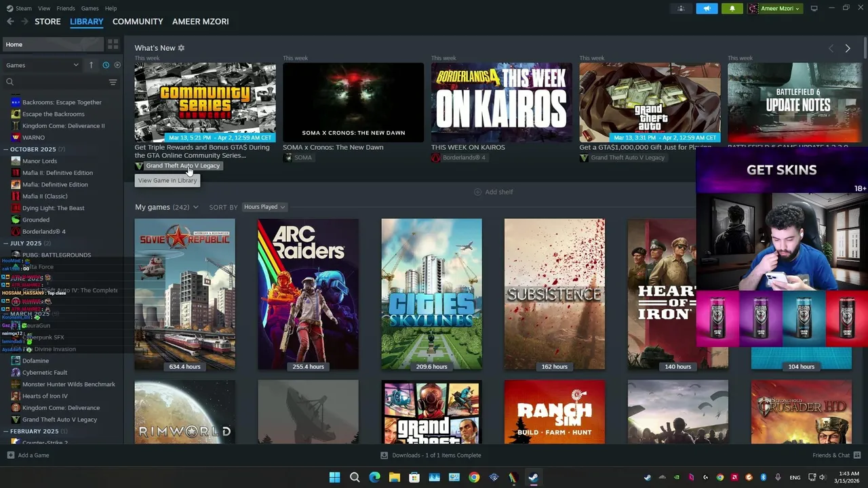Image resolution: width=868 pixels, height=488 pixels.
Task: Toggle the recent activity clock filter
Action: 106,65
